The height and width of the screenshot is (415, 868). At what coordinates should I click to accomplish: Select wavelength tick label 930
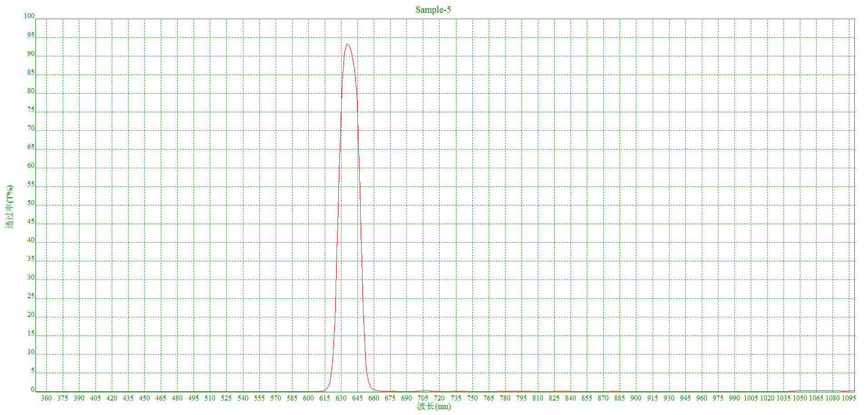click(x=669, y=398)
